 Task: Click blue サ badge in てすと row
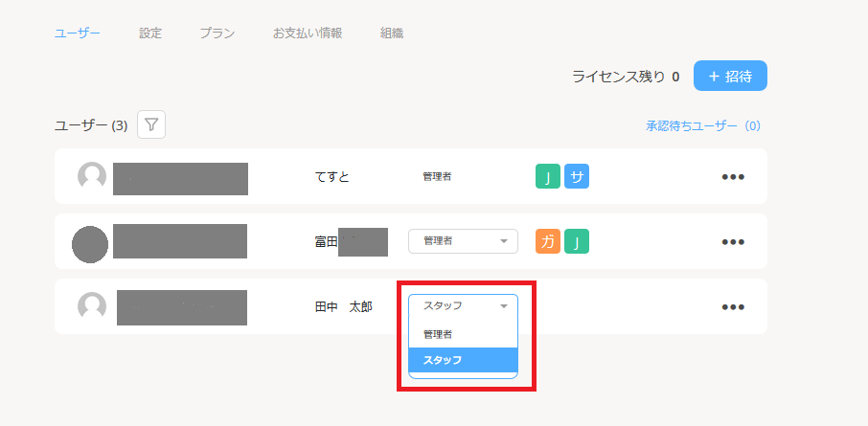click(577, 176)
